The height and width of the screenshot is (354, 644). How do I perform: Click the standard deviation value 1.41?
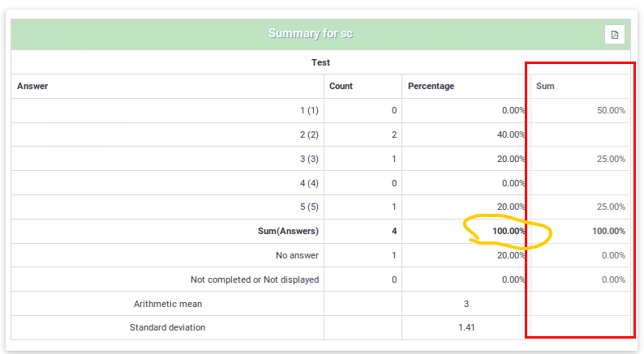[465, 328]
